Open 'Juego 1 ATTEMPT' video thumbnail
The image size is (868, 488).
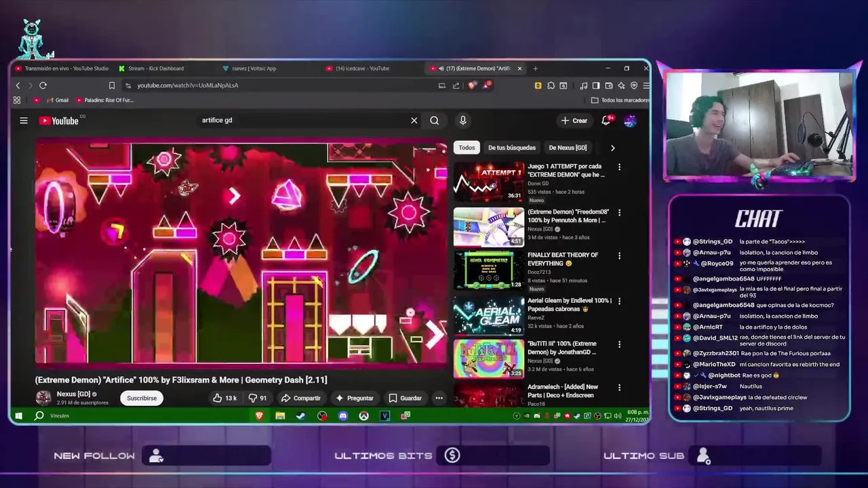[489, 182]
